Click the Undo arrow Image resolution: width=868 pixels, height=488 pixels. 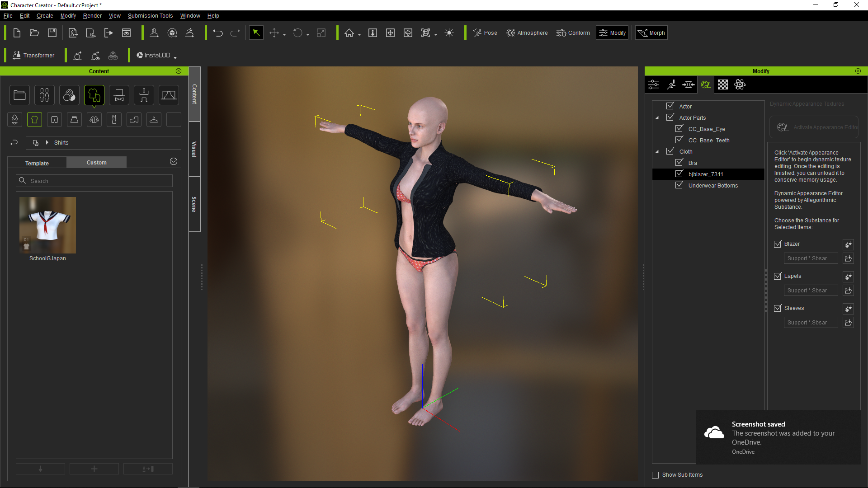(x=218, y=33)
